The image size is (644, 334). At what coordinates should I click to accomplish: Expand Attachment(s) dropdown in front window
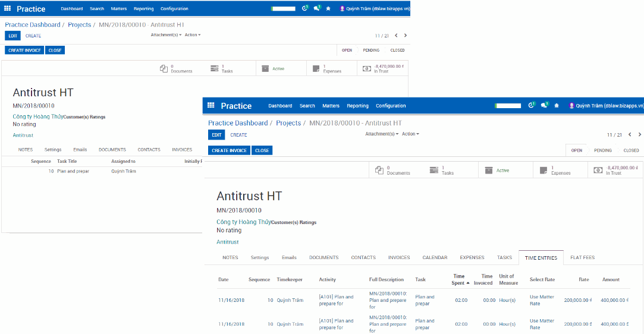coord(382,134)
